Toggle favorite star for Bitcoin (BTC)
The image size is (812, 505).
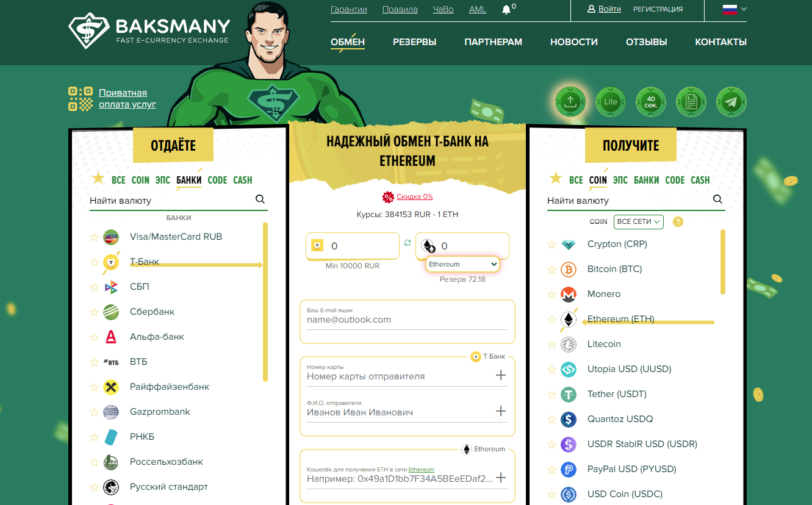[x=552, y=269]
